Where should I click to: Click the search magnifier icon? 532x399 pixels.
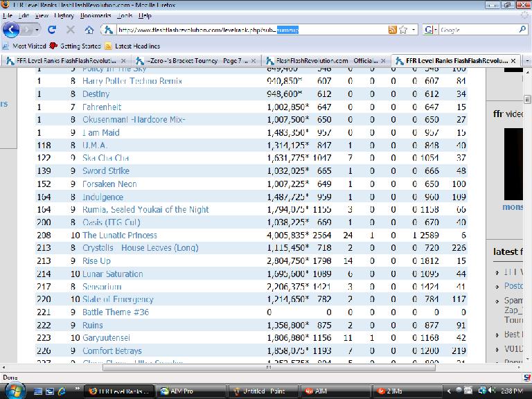coord(522,30)
